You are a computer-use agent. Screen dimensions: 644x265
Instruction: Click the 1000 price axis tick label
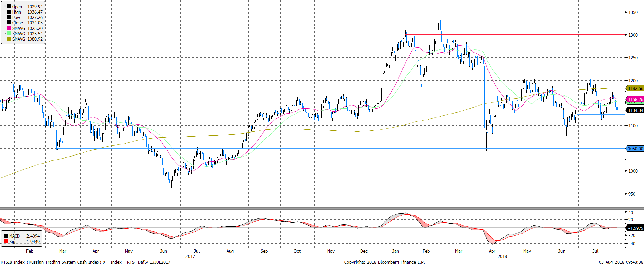633,171
